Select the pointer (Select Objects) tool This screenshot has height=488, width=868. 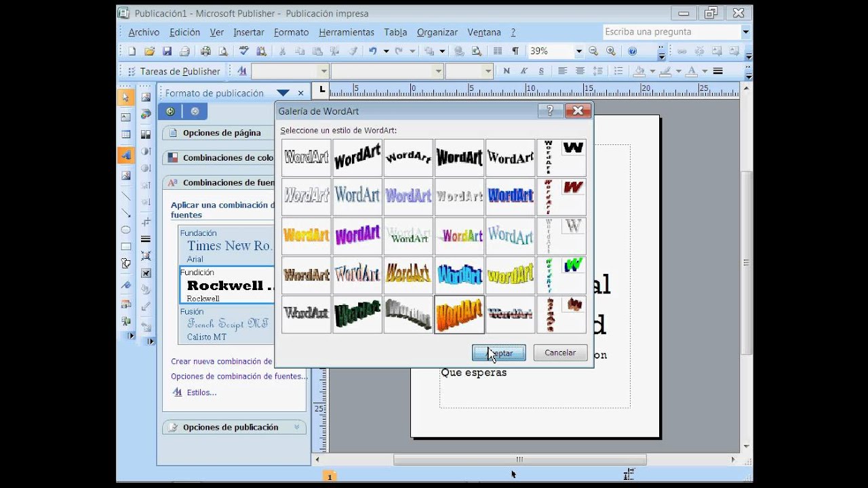125,98
